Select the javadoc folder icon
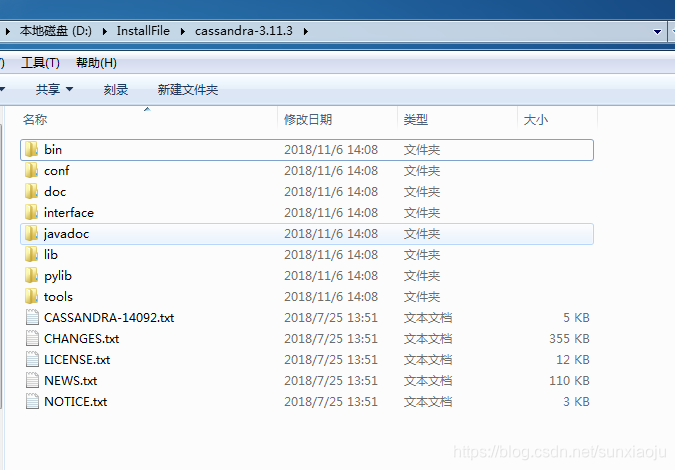The height and width of the screenshot is (470, 675). (x=31, y=233)
